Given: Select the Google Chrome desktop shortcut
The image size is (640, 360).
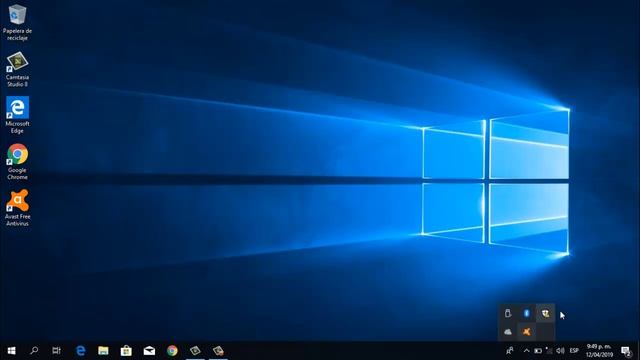Looking at the screenshot, I should tap(17, 162).
